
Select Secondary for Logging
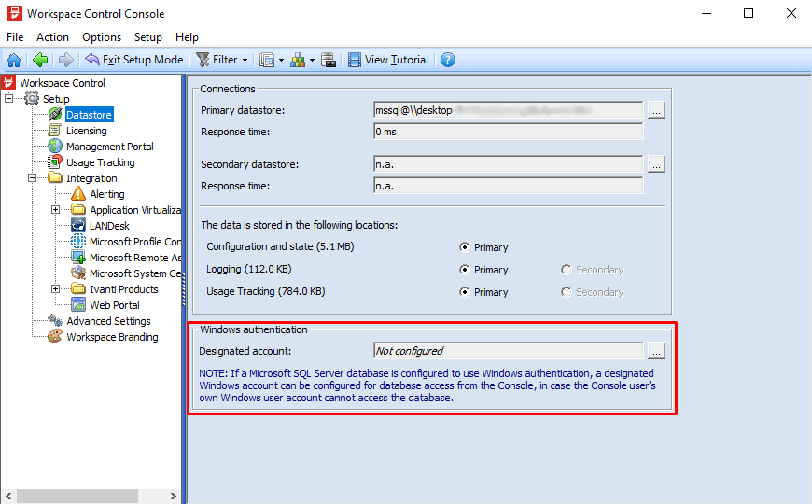(x=567, y=270)
